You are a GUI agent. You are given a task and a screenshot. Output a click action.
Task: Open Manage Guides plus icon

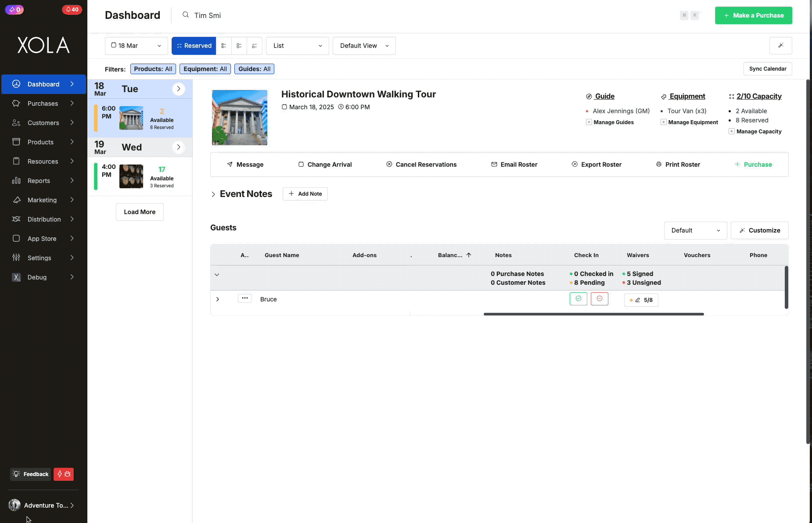click(589, 122)
